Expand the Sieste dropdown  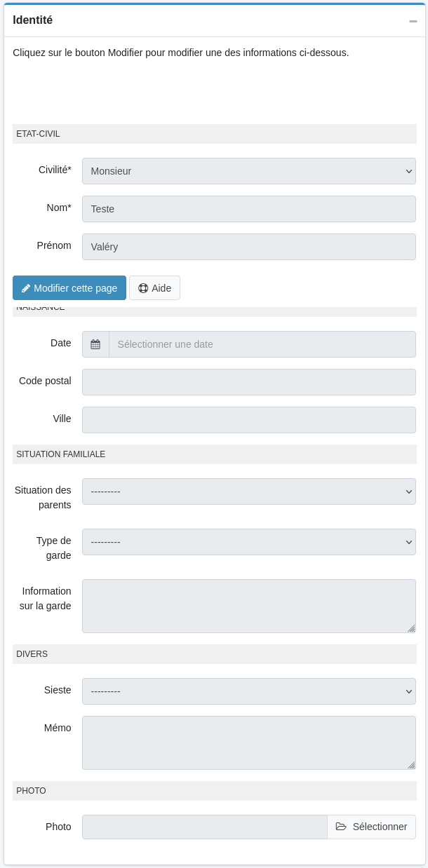[248, 691]
